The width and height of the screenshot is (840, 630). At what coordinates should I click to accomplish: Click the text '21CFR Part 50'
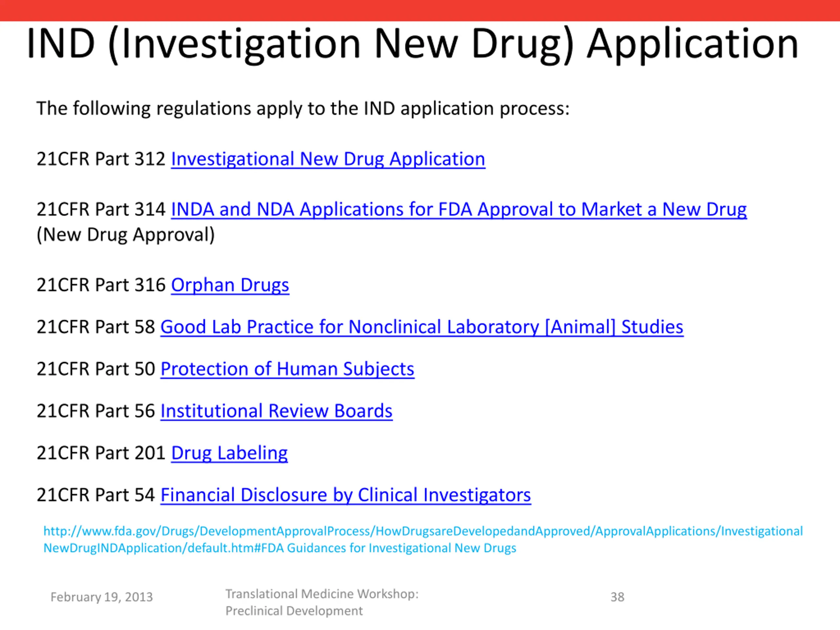pos(96,369)
